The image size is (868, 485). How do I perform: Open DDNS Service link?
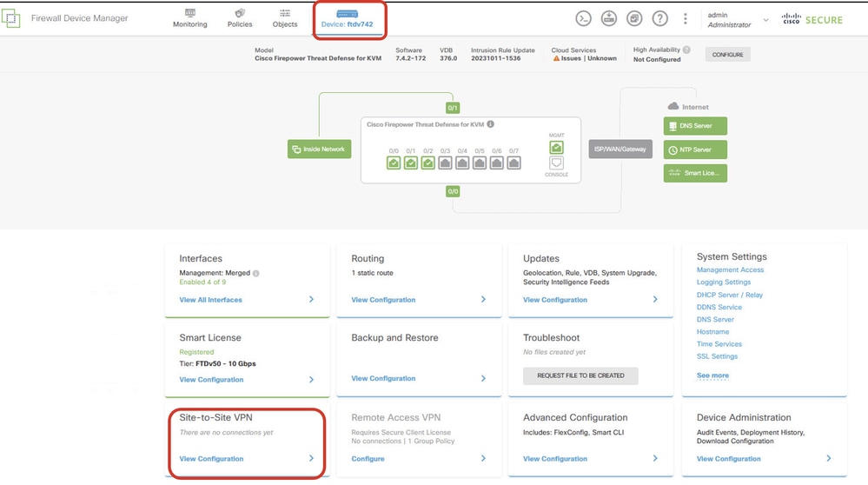[719, 307]
